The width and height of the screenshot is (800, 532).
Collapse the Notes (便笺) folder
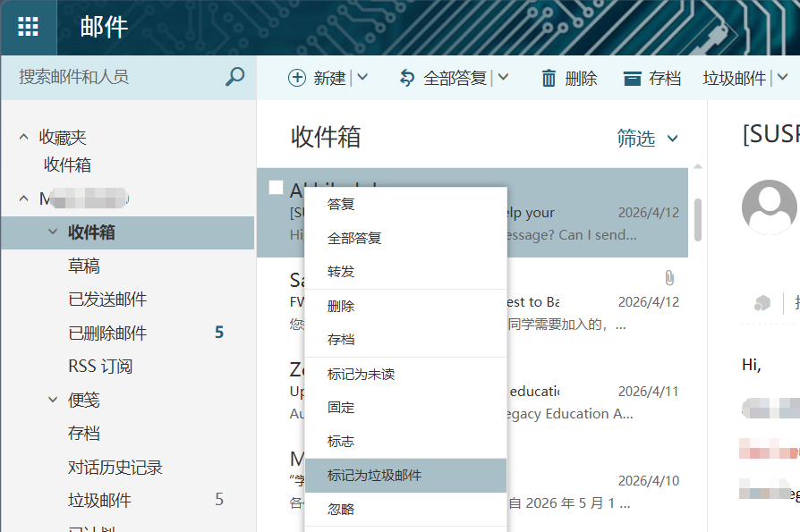pyautogui.click(x=53, y=400)
